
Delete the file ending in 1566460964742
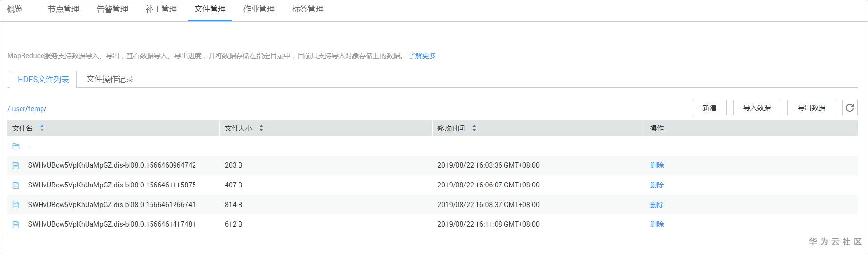(x=656, y=165)
